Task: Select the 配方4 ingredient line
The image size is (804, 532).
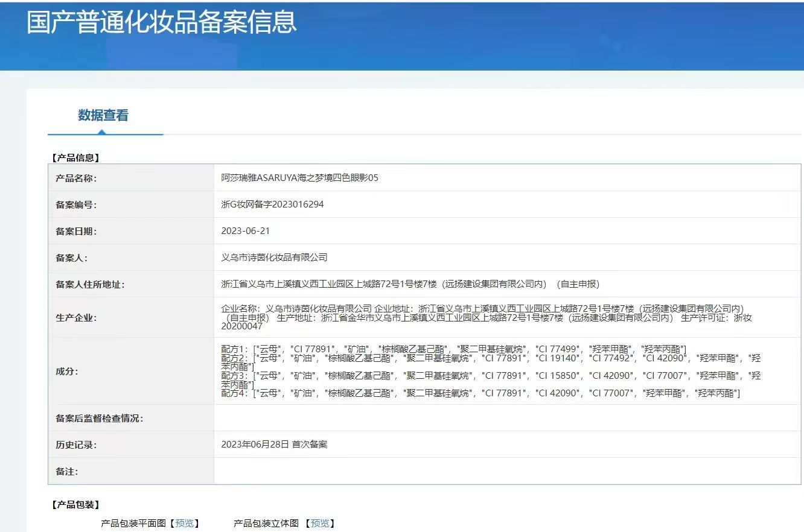Action: coord(481,393)
